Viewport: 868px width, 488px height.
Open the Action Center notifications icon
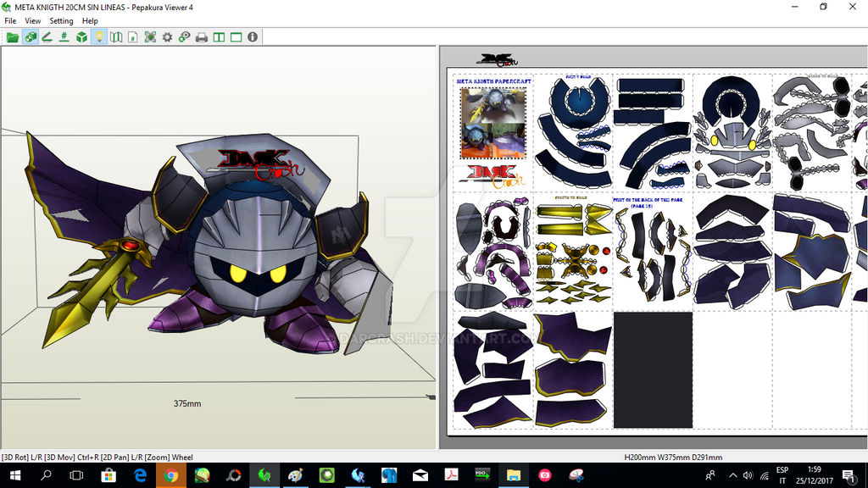(848, 475)
